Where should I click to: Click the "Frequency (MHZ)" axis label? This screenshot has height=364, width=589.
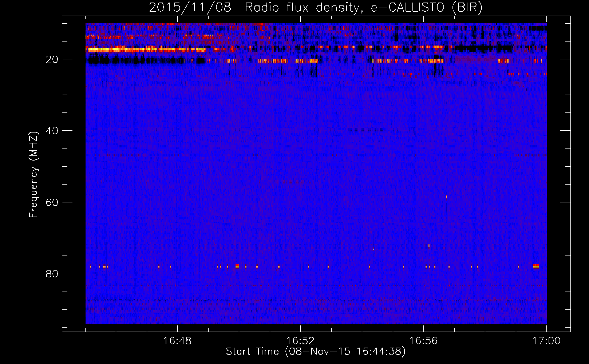(33, 175)
